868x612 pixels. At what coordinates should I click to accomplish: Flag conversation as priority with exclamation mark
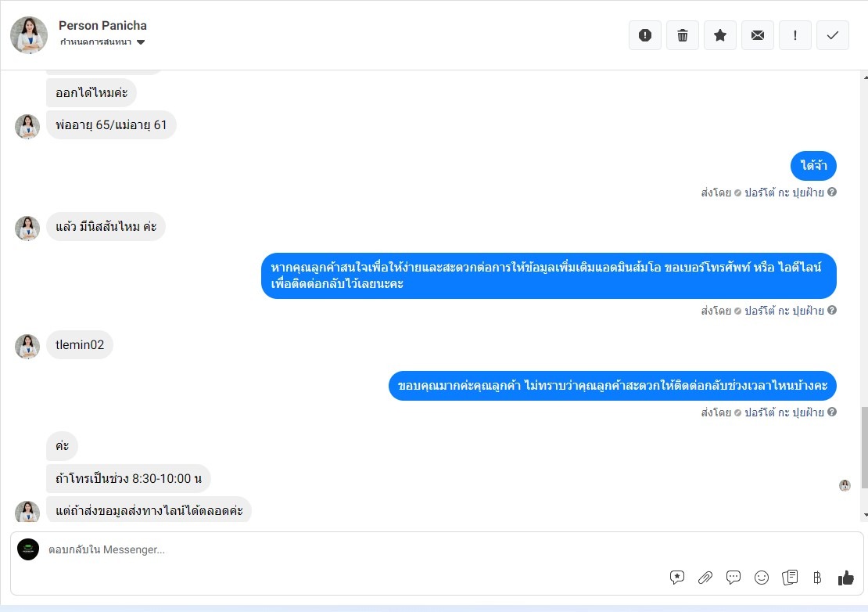coord(795,35)
